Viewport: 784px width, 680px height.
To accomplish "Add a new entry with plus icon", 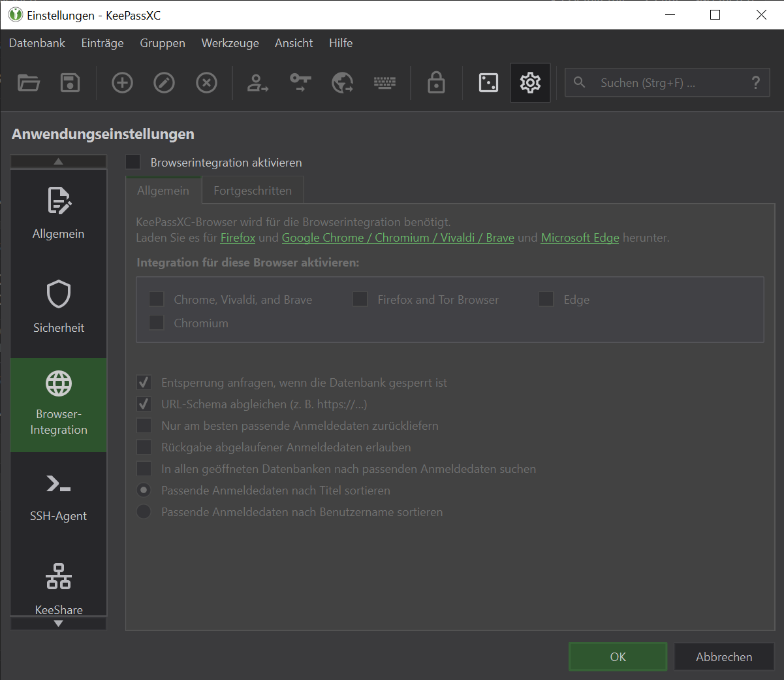I will 122,83.
